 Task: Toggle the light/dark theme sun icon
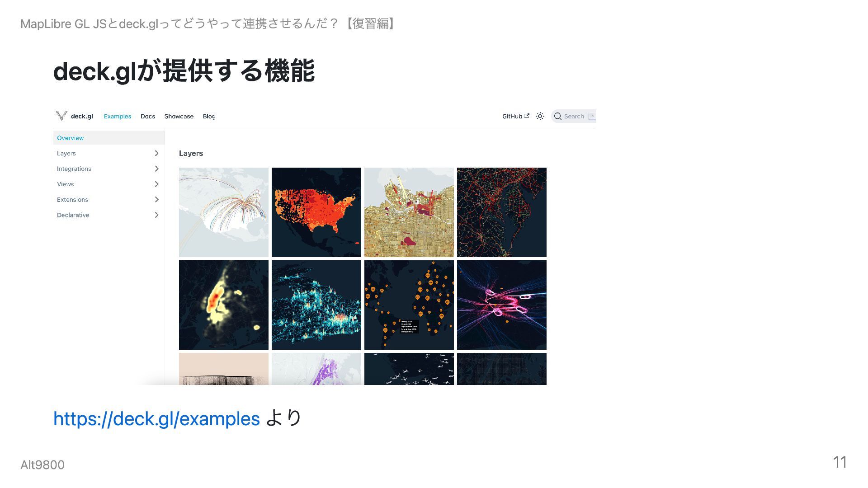point(540,116)
